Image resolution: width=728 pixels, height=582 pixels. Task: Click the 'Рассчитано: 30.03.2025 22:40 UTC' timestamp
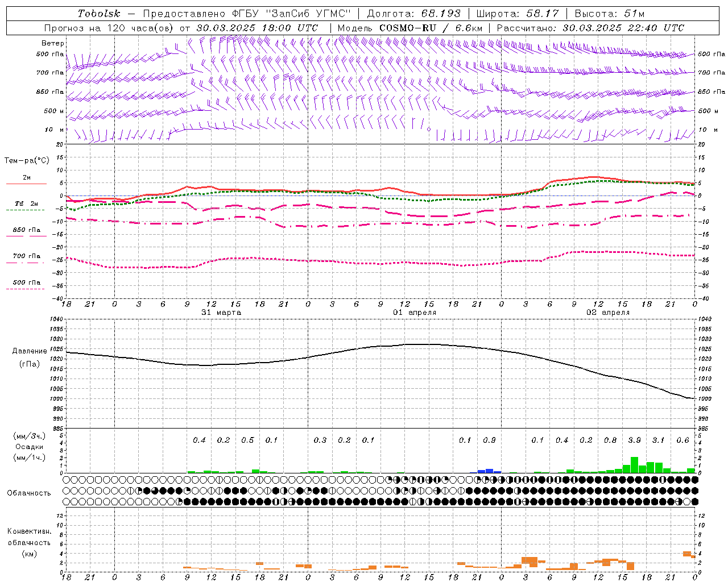click(x=590, y=28)
